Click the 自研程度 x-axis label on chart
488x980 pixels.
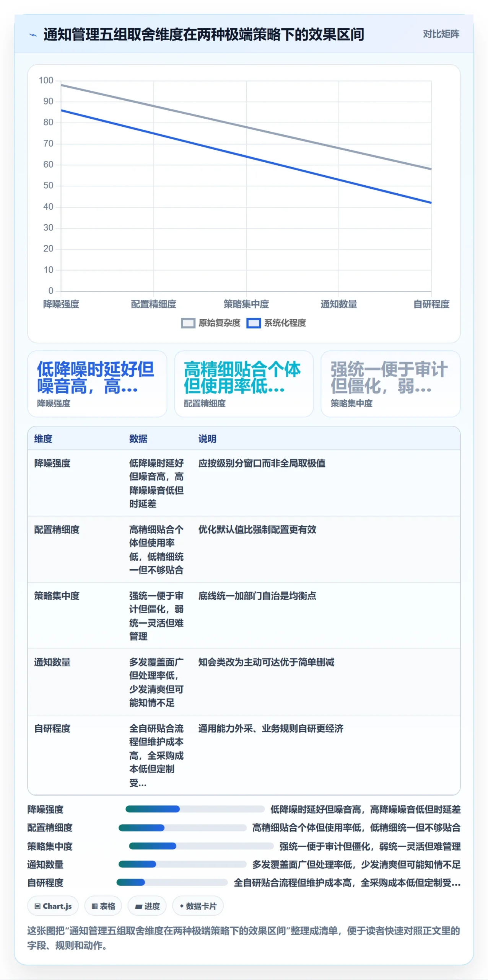431,304
